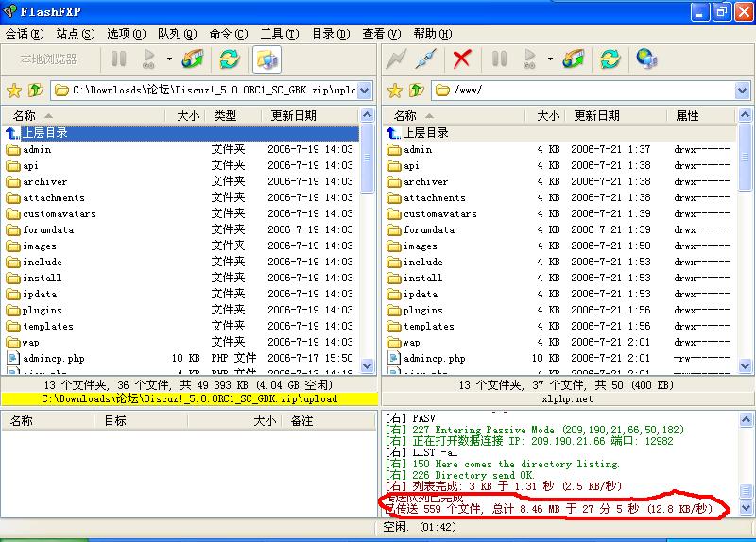Expand the remote /www/ path dropdown
Image resolution: width=756 pixels, height=542 pixels.
(743, 90)
